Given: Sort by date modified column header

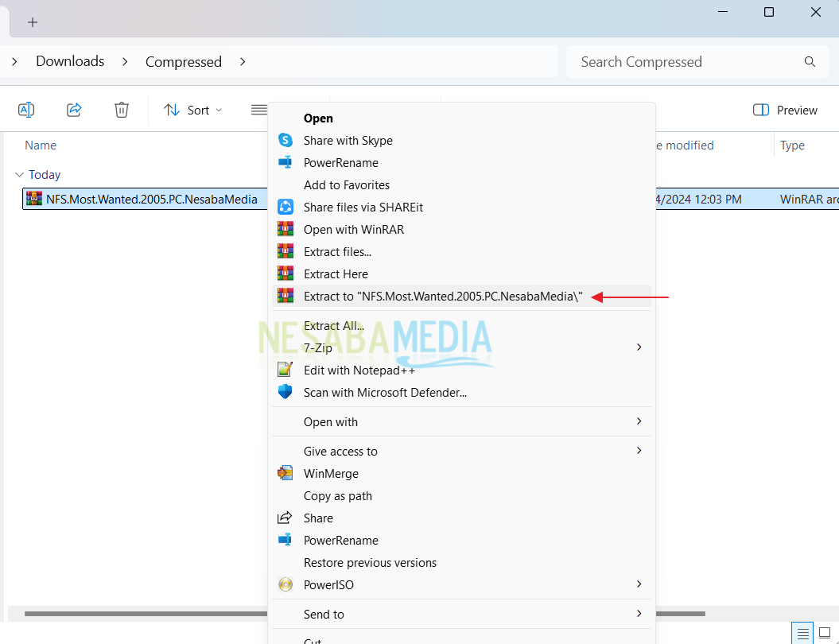Looking at the screenshot, I should click(x=685, y=145).
